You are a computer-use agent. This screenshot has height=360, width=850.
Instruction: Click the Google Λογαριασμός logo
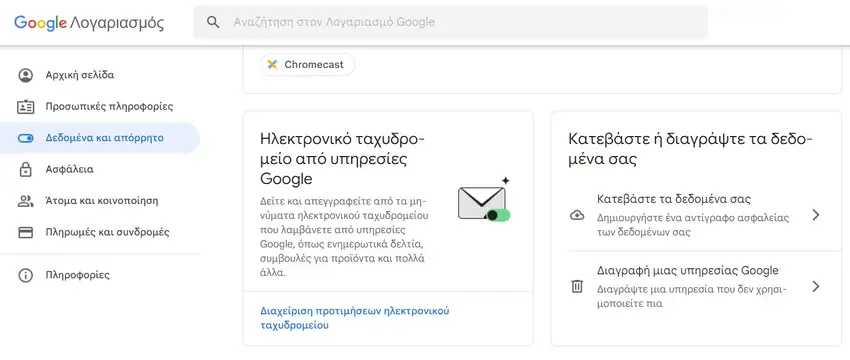point(89,23)
